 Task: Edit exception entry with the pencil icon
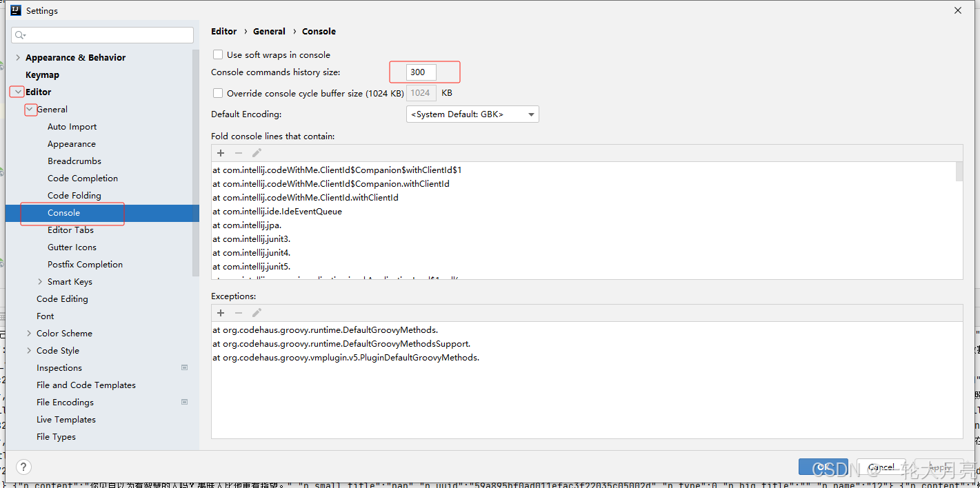pos(256,312)
